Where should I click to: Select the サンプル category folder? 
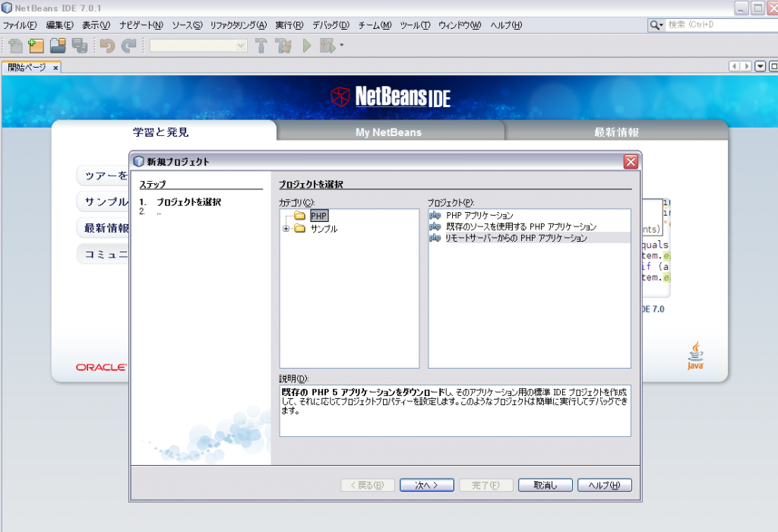point(324,229)
